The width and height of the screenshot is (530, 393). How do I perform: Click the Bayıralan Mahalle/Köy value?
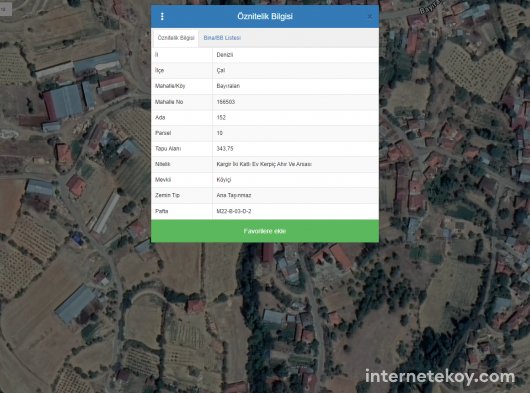point(228,86)
